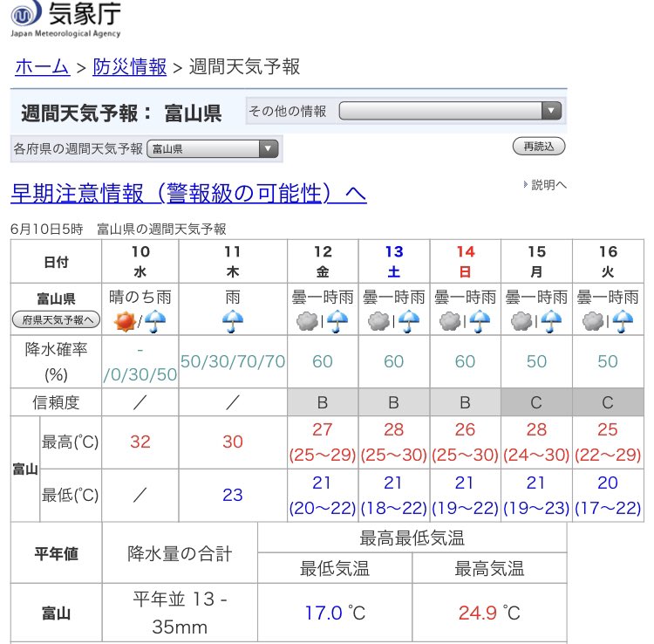This screenshot has width=654, height=644.
Task: Click the 気象庁 title text
Action: [x=85, y=13]
